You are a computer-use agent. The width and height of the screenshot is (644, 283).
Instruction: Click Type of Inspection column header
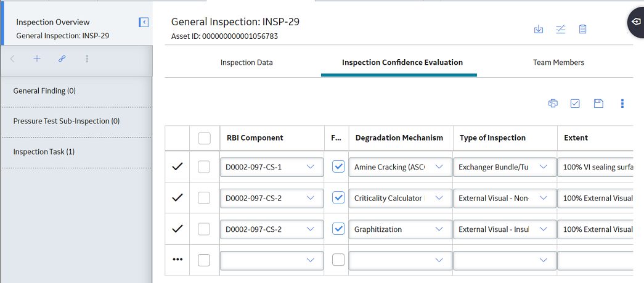(x=493, y=138)
